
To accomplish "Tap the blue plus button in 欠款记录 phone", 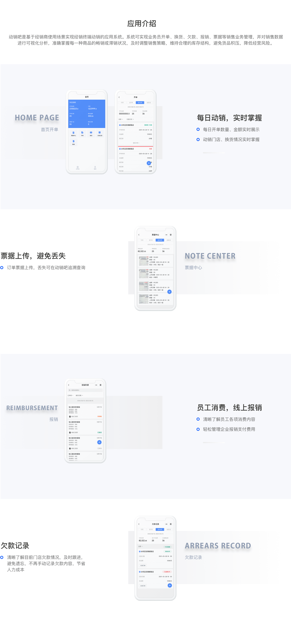I will tap(170, 585).
